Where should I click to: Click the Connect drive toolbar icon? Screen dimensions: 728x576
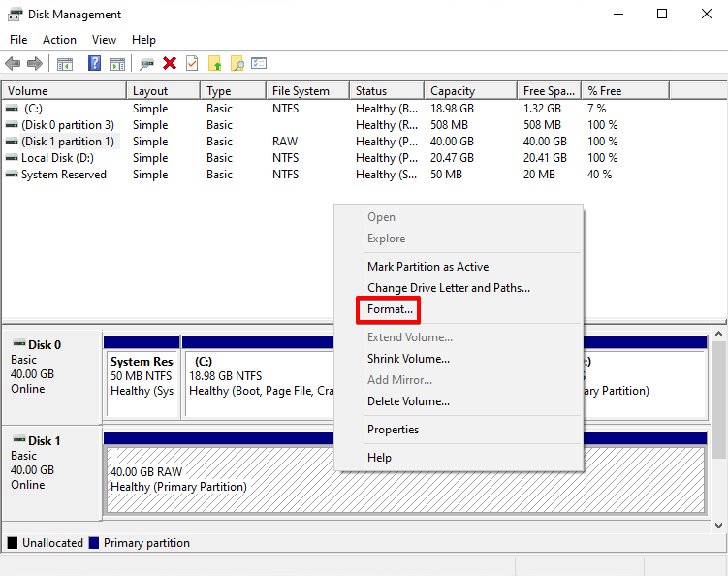[146, 63]
